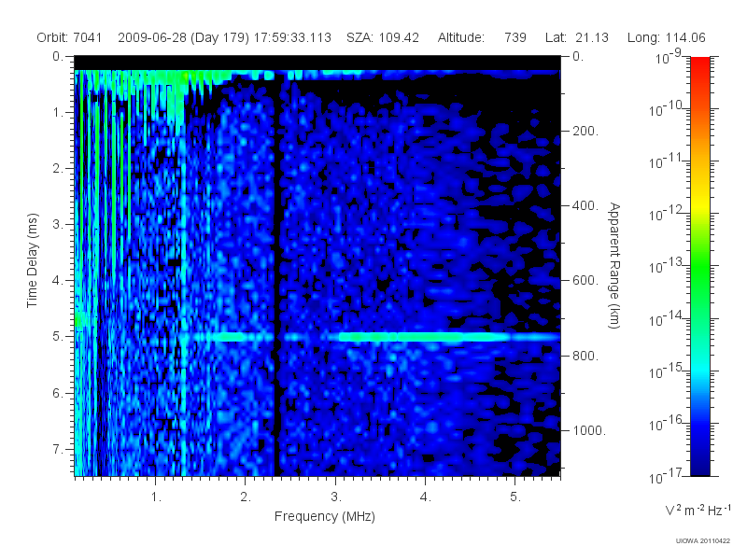Viewport: 747px width, 560px height.
Task: Click the 'Orbit: 7041' header text
Action: [69, 37]
